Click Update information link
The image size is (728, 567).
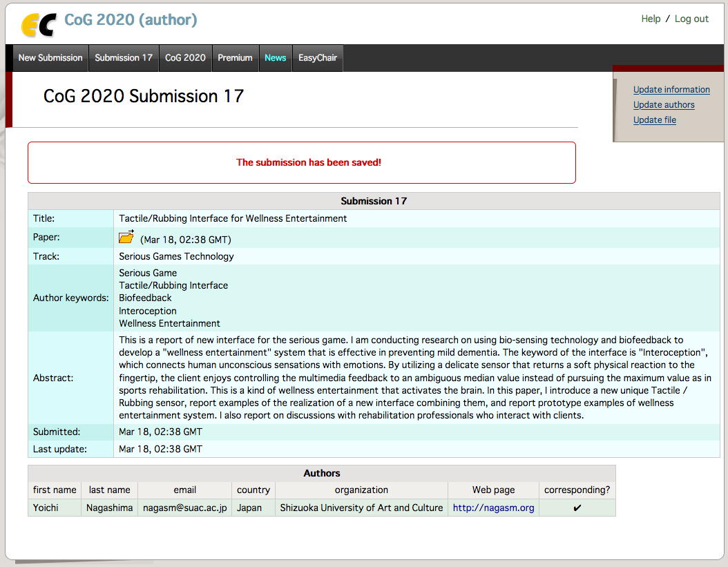(671, 90)
